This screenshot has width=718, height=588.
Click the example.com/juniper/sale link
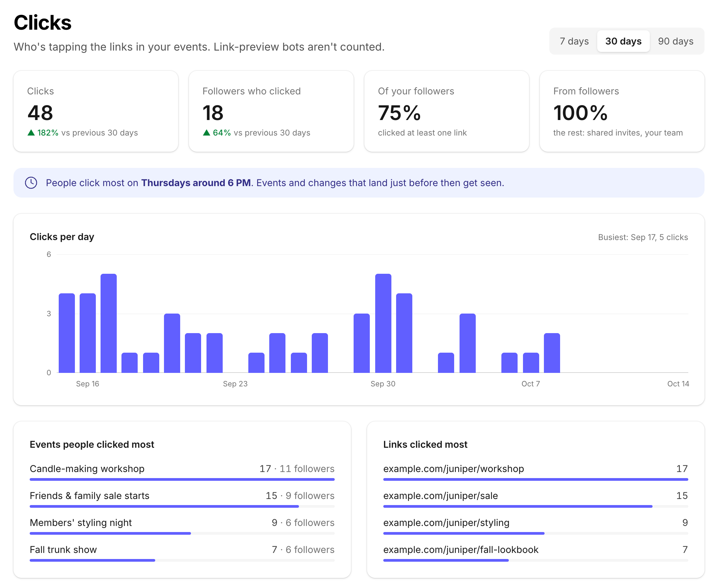click(440, 496)
